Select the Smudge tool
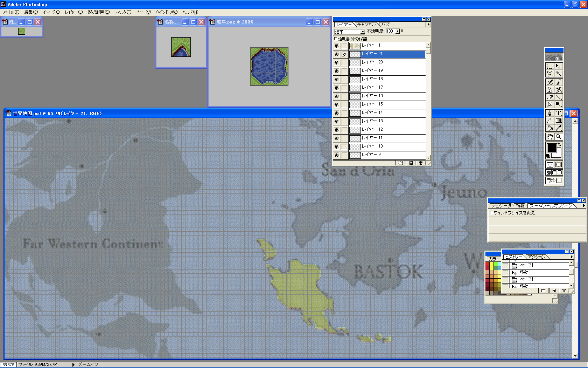The height and width of the screenshot is (368, 588). (550, 104)
